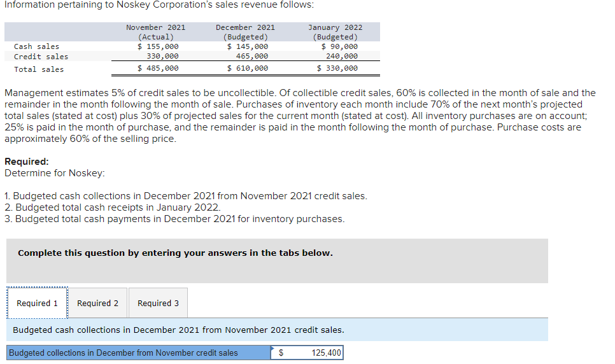The width and height of the screenshot is (615, 364).
Task: Click the 'Determine for Noskey:' line
Action: (55, 173)
